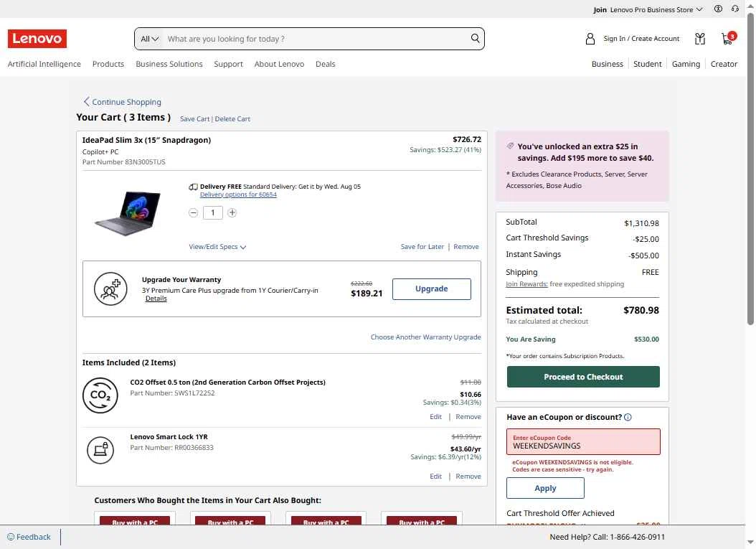Click the headset contact icon
Screen dimensions: 756x549
pyautogui.click(x=734, y=9)
